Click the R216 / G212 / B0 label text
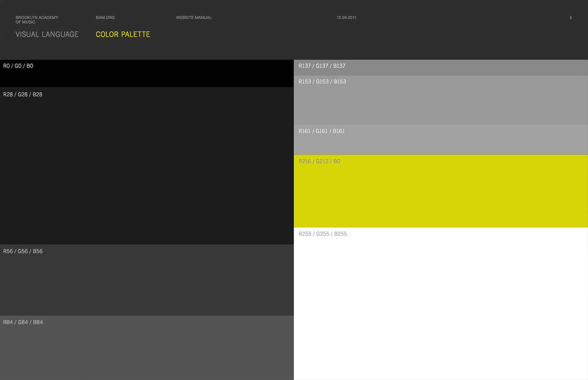The image size is (588, 380). coord(319,162)
